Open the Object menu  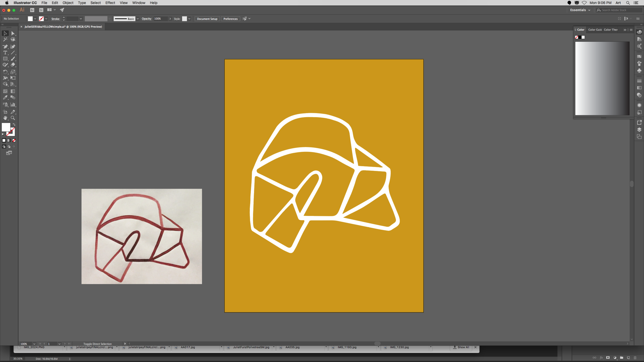point(68,3)
